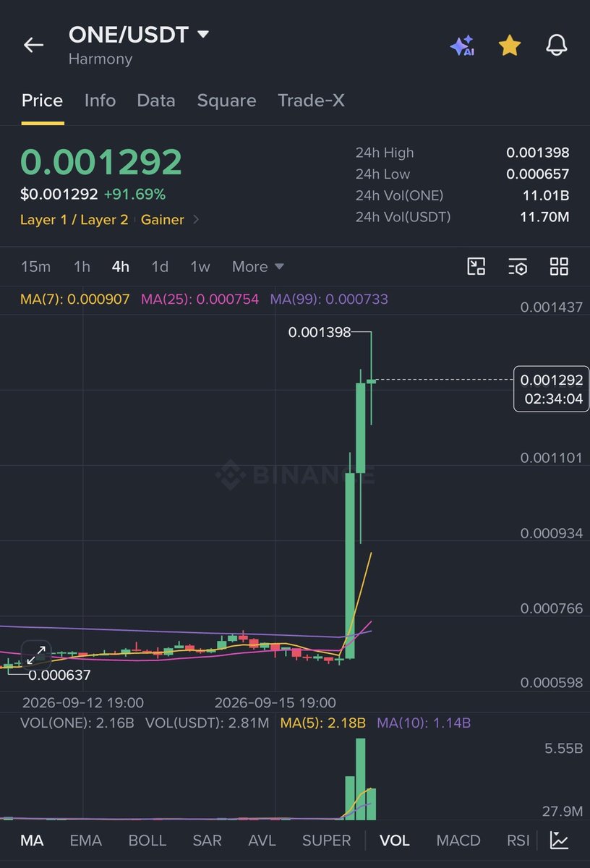Toggle the favorite star icon
Image resolution: width=590 pixels, height=868 pixels.
[510, 46]
